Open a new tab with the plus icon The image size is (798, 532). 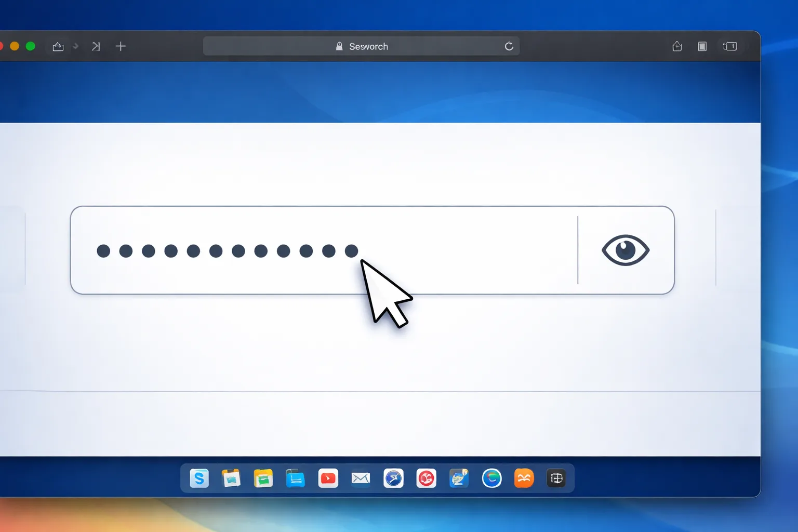(121, 46)
